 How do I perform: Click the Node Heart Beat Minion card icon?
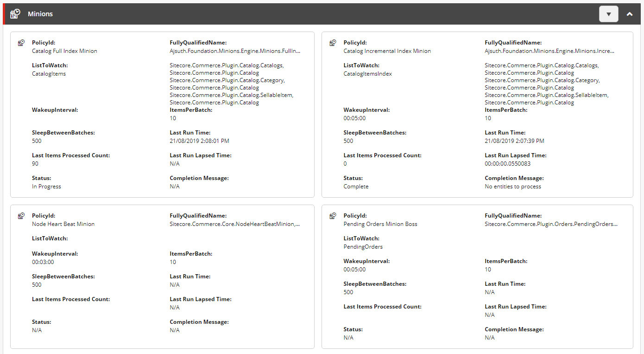(21, 216)
